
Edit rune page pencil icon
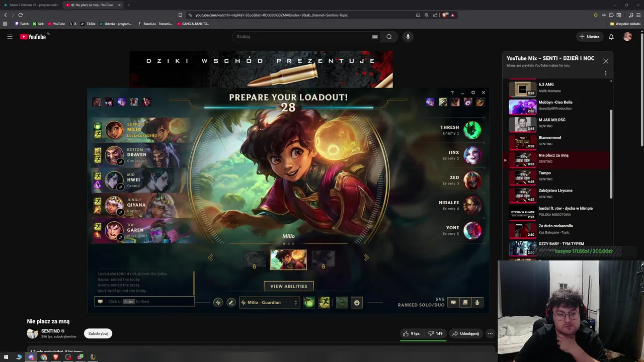click(231, 302)
